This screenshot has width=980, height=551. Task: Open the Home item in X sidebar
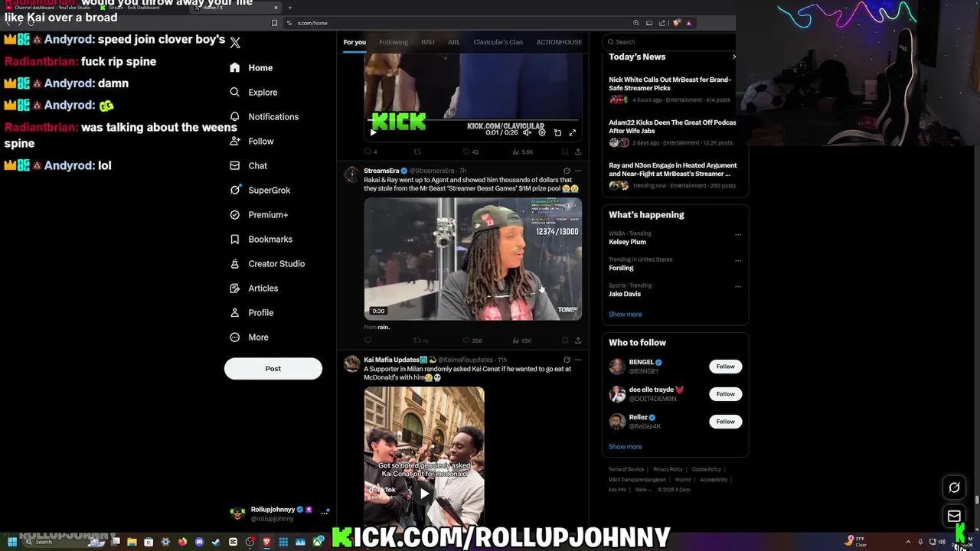[251, 67]
